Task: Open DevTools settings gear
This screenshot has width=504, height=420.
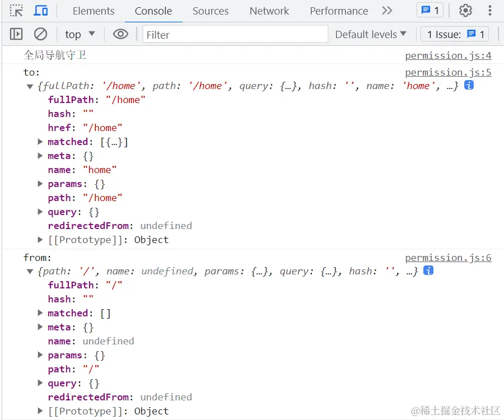Action: [465, 11]
